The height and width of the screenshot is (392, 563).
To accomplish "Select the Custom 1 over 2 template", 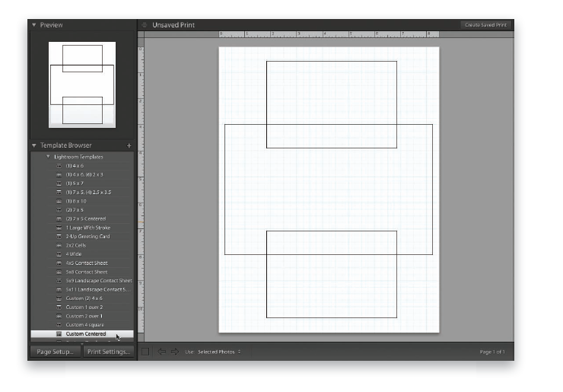I will tap(84, 308).
